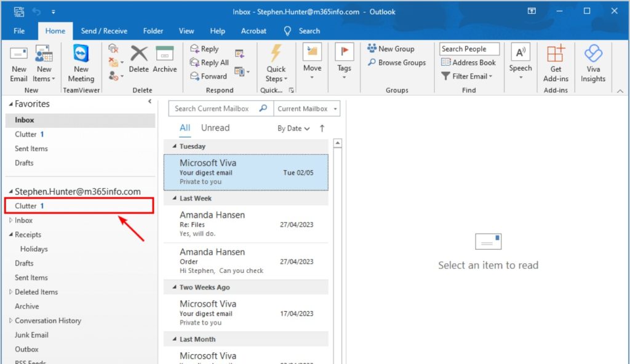Viewport: 630px width, 364px height.
Task: Open the Acrobat ribbon tab
Action: tap(253, 31)
